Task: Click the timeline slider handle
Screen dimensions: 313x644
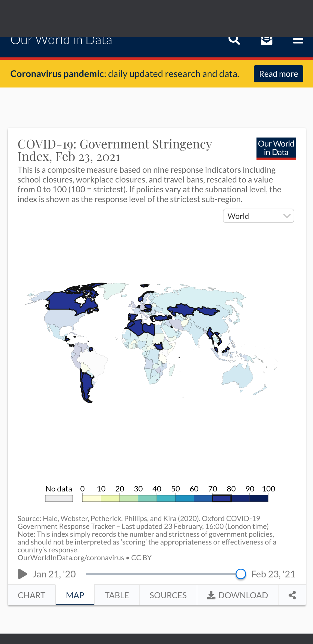Action: click(241, 574)
